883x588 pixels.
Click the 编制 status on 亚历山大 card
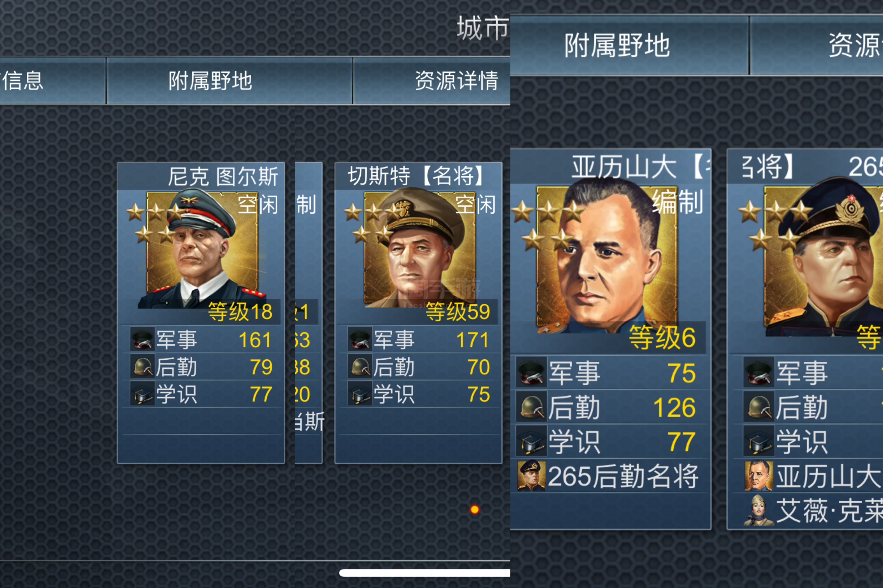[678, 202]
